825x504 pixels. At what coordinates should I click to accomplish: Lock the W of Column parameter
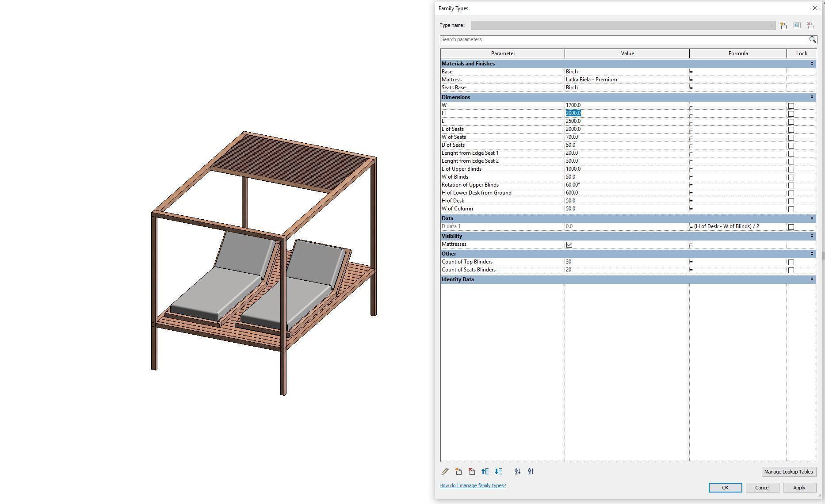(x=791, y=209)
